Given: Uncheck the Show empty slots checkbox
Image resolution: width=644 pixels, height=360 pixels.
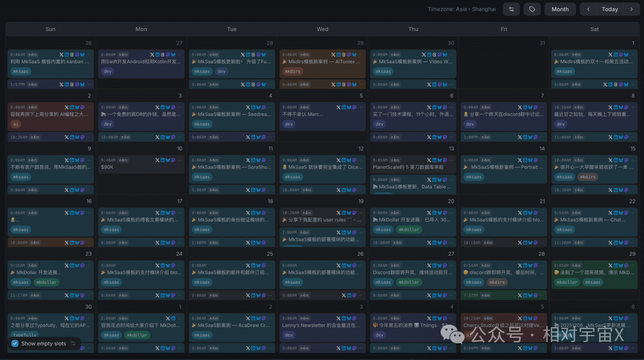Looking at the screenshot, I should (x=15, y=343).
